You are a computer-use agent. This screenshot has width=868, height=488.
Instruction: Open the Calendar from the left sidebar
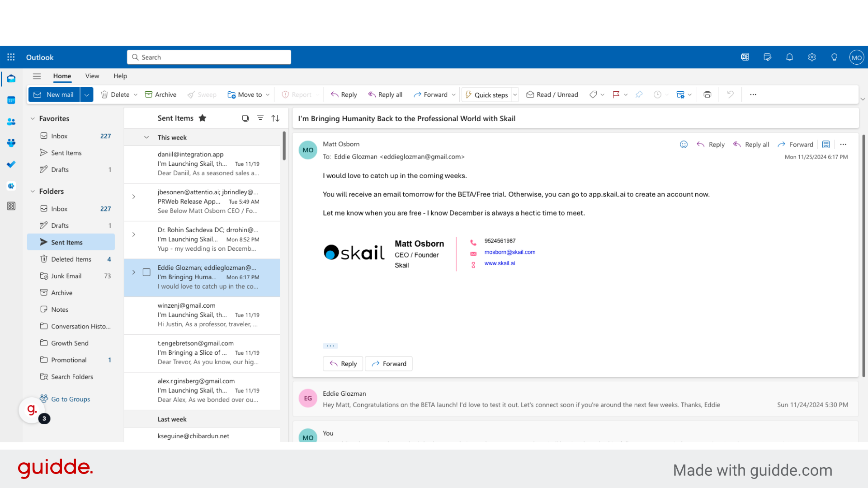pyautogui.click(x=11, y=100)
